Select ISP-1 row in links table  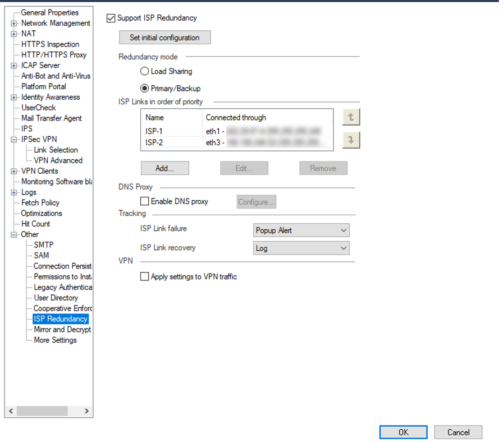point(237,131)
